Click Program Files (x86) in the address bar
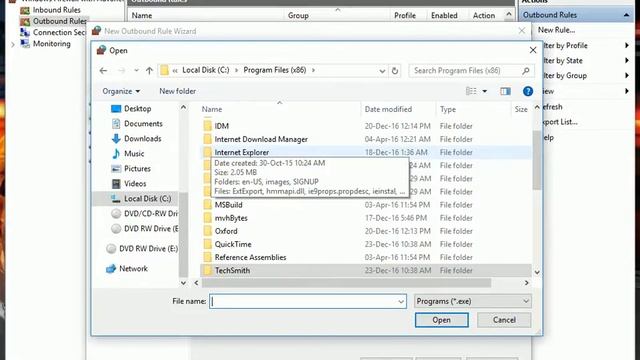The image size is (640, 360). click(x=275, y=70)
